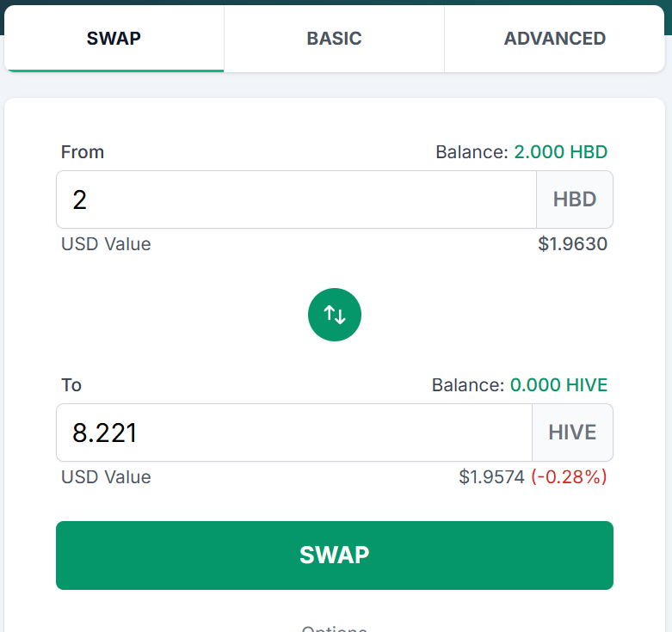The height and width of the screenshot is (632, 672).
Task: Select the SWAP tab
Action: (x=114, y=39)
